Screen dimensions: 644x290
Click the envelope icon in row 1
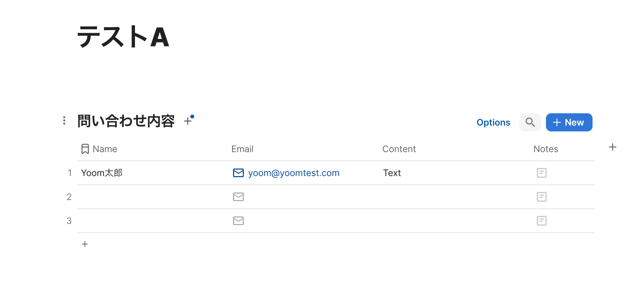pos(238,173)
